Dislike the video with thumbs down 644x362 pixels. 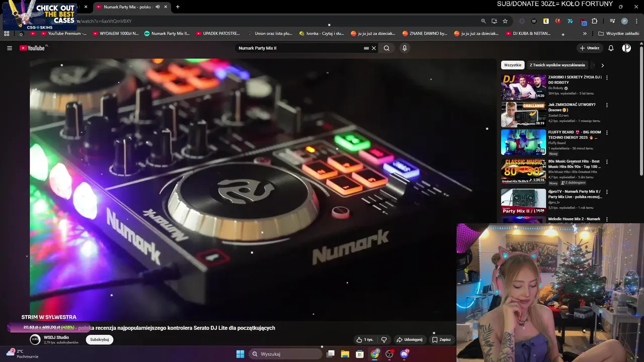pyautogui.click(x=384, y=340)
